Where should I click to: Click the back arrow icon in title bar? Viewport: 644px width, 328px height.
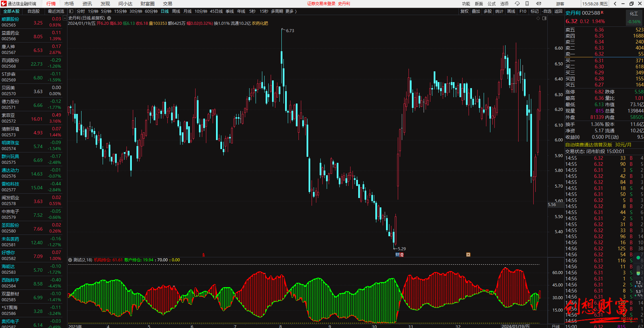tap(615, 4)
